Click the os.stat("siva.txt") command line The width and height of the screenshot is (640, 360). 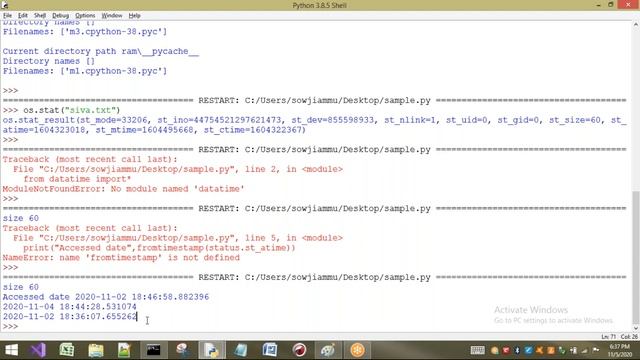coord(61,110)
